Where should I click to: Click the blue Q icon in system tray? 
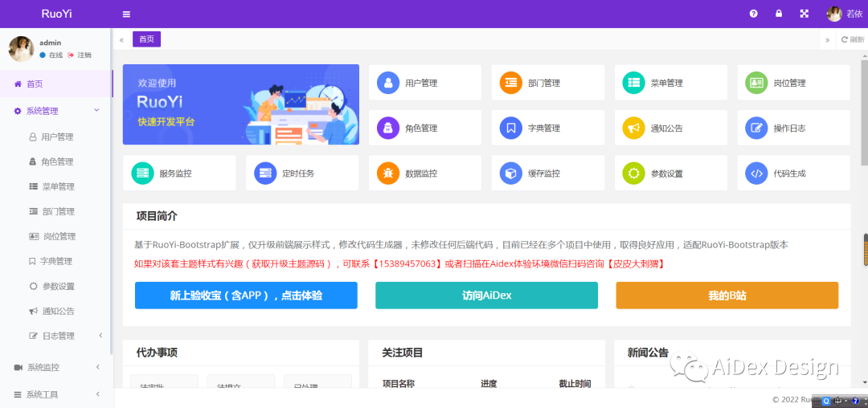pyautogui.click(x=826, y=401)
